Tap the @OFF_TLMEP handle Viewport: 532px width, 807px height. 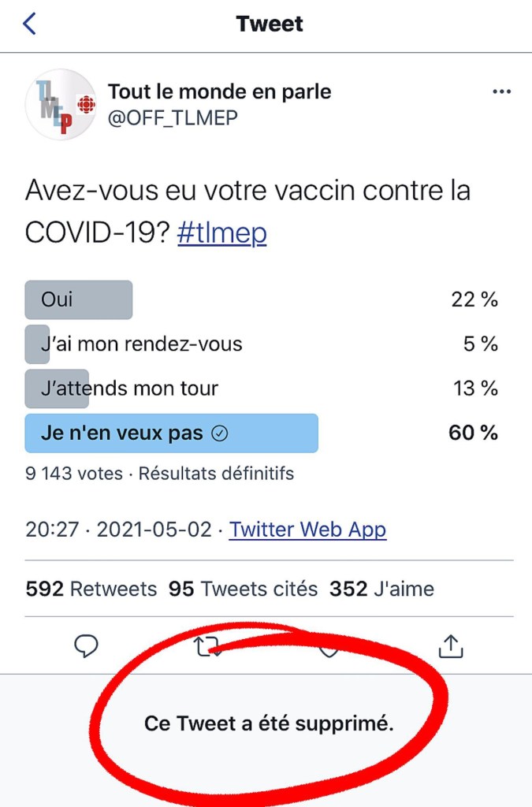pos(173,117)
